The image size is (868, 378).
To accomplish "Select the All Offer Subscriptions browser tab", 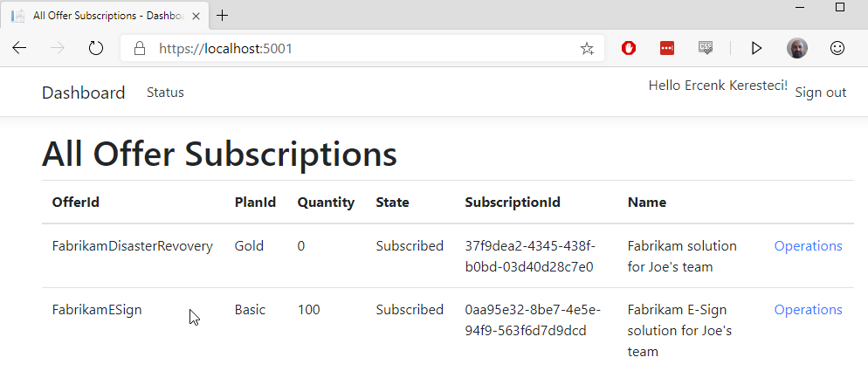I will (107, 16).
